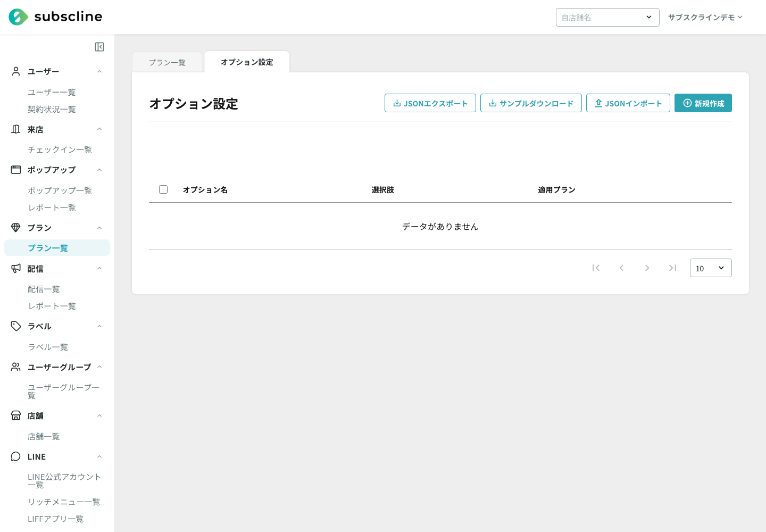Select プラン一覧 in the sidebar

57,248
